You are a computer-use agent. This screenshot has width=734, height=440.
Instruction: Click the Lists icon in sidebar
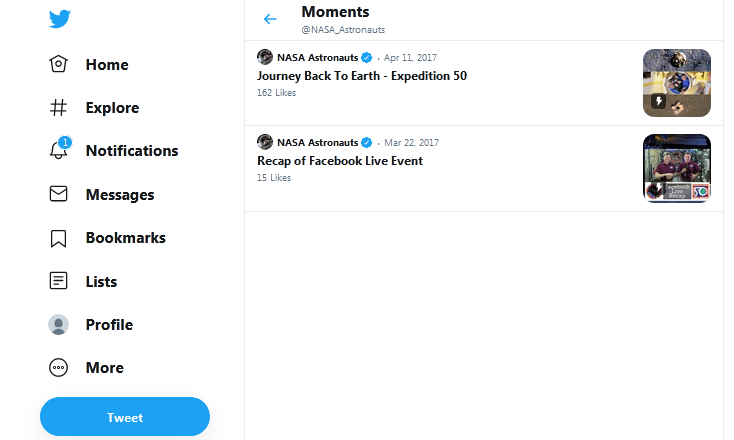(x=59, y=281)
